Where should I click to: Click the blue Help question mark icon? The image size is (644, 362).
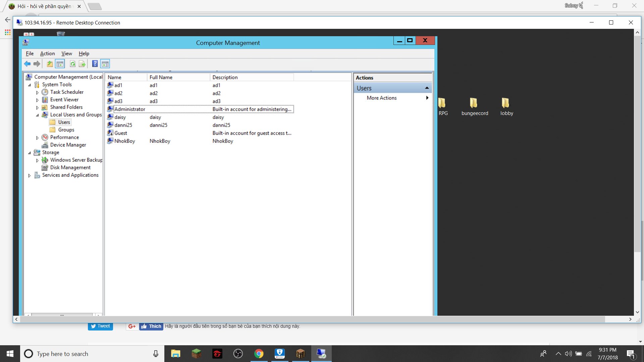[95, 64]
